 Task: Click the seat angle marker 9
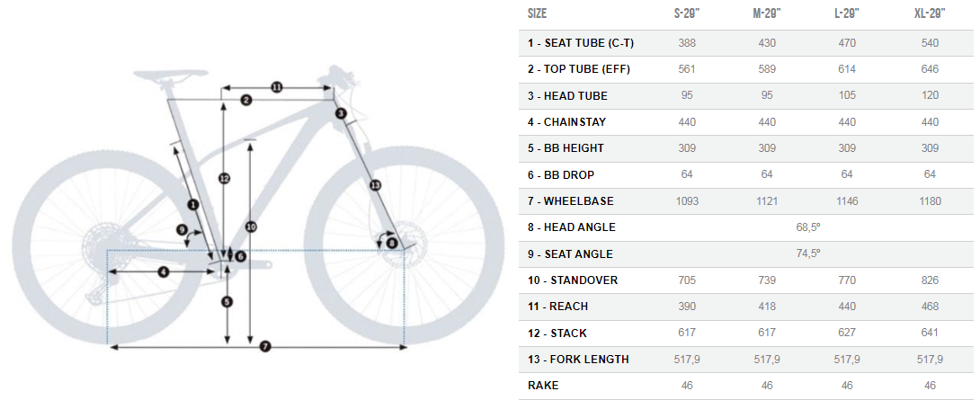(x=182, y=230)
